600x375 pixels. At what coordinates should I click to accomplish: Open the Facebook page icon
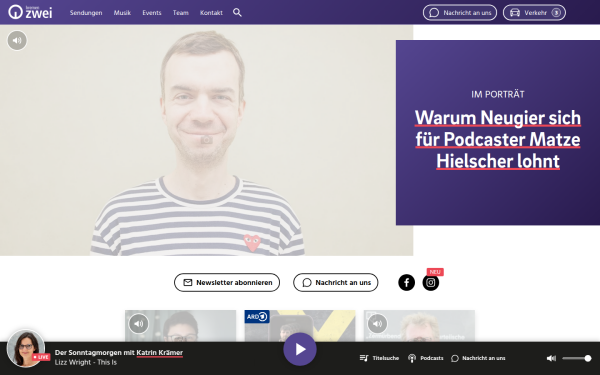[x=406, y=282]
